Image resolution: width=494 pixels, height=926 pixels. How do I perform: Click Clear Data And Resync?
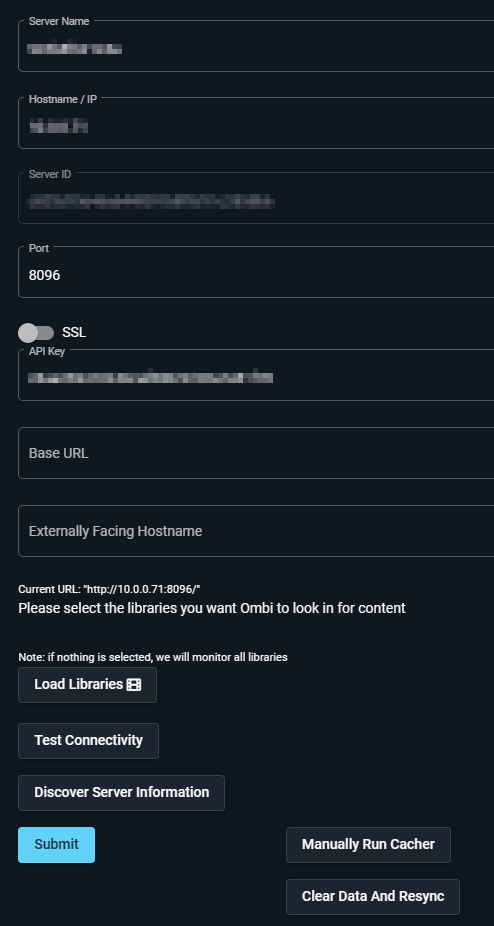coord(373,896)
